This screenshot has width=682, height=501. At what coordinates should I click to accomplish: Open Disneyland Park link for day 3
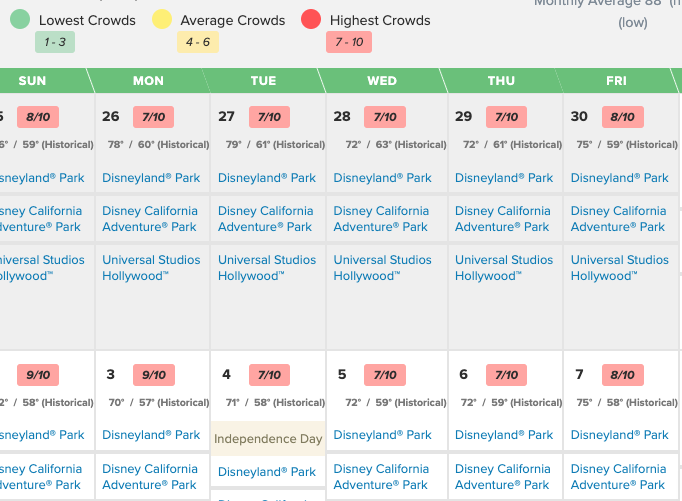151,435
